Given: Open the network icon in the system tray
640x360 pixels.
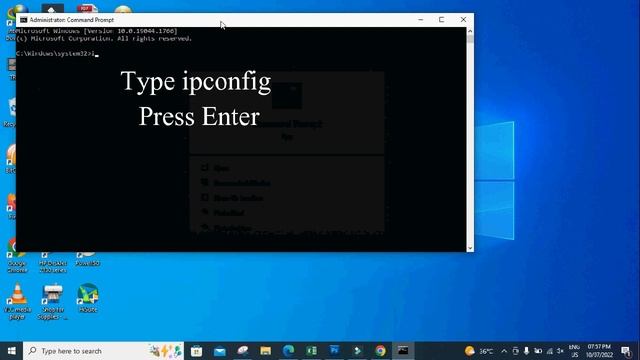Looking at the screenshot, I should click(549, 351).
